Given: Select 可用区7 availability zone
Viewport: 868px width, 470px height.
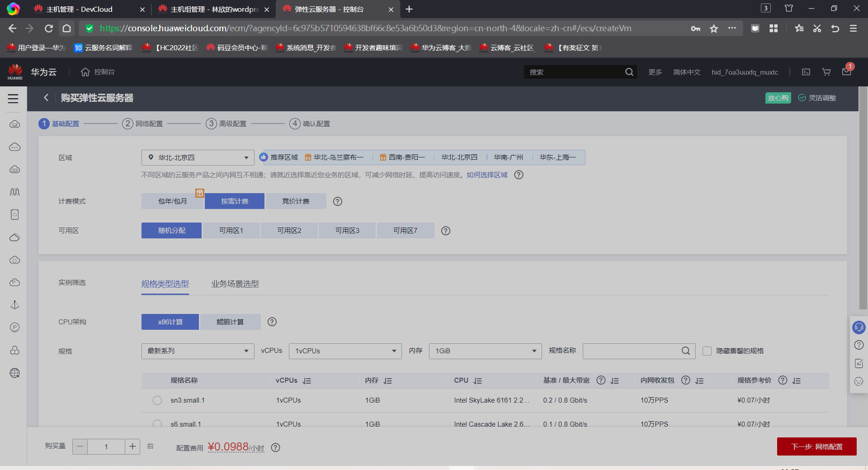Looking at the screenshot, I should point(406,231).
